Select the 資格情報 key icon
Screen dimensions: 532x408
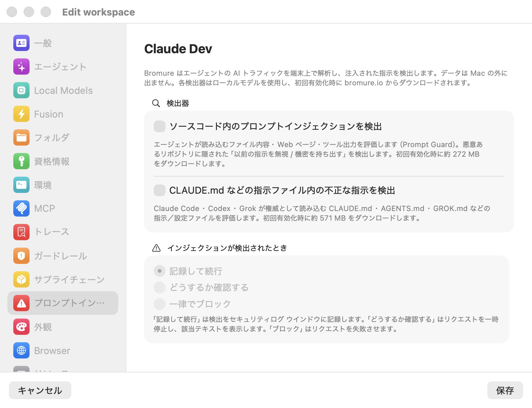pos(21,161)
